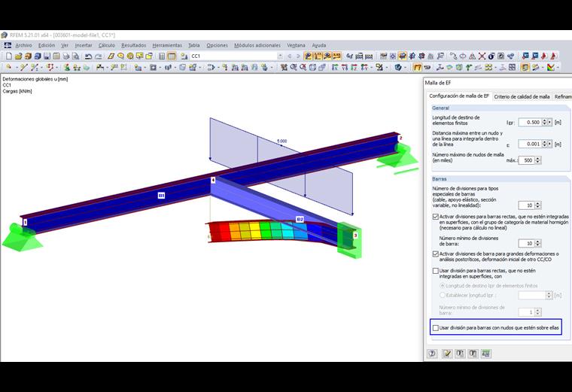
Task: Redo the last undone action
Action: click(x=98, y=56)
